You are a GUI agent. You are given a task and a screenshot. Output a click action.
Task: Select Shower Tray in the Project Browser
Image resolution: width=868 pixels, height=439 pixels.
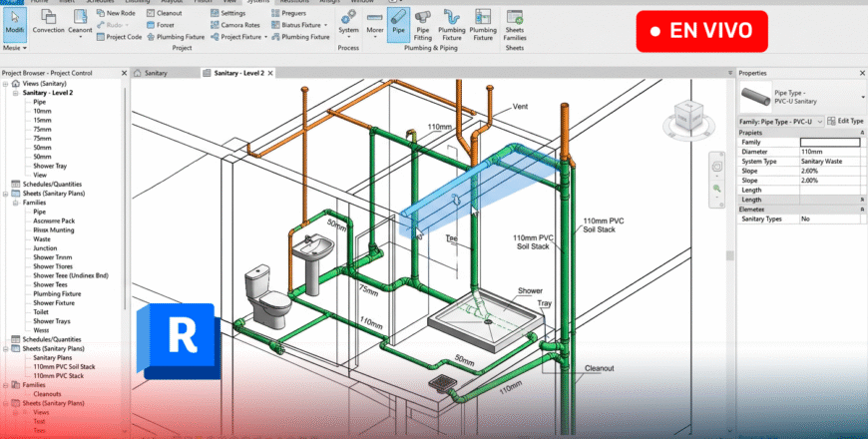50,166
